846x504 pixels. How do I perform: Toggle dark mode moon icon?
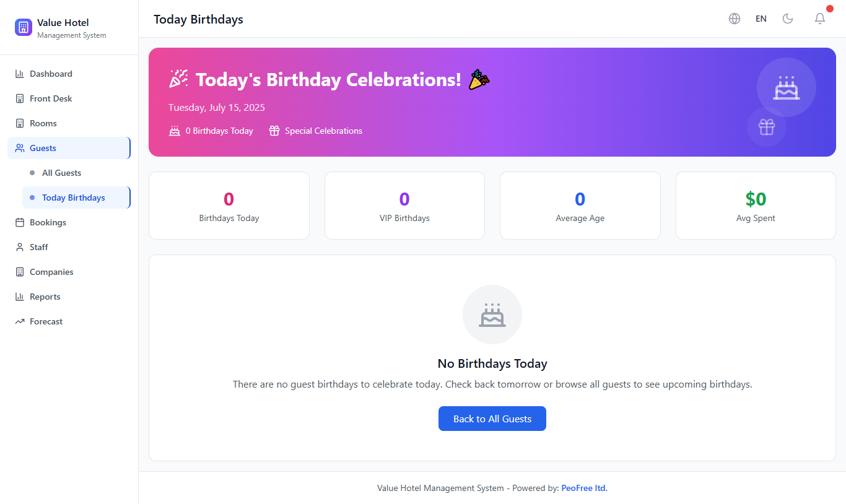coord(788,19)
